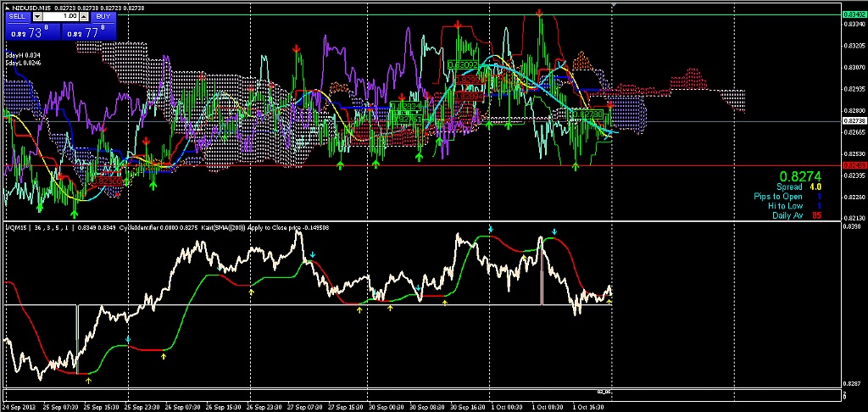Click the Hi to Low label

[x=785, y=206]
